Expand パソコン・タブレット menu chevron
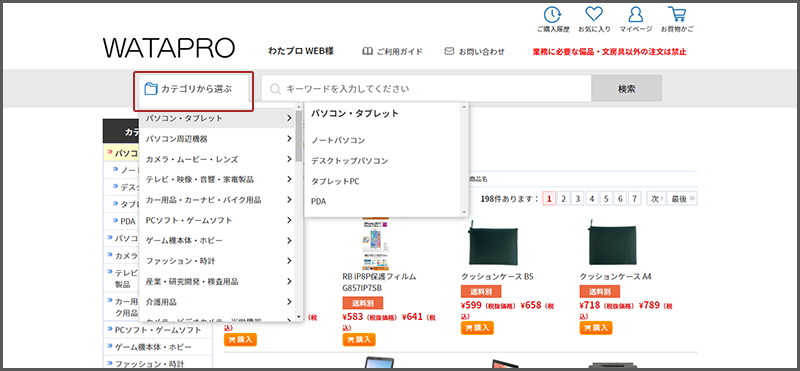 pyautogui.click(x=289, y=118)
